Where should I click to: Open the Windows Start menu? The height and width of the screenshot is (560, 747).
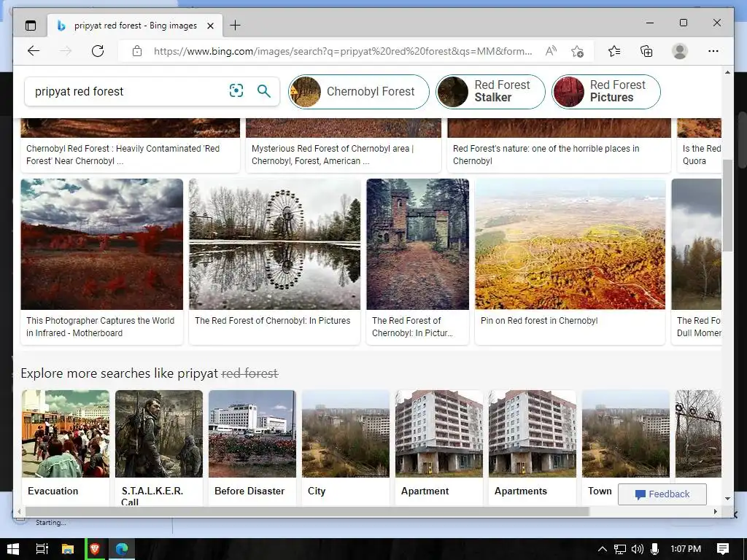tap(13, 549)
